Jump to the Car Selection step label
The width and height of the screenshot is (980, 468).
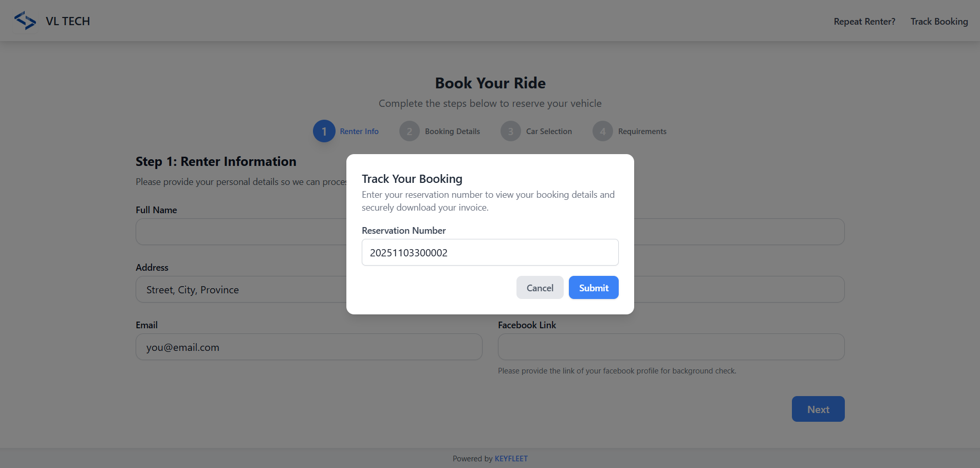pyautogui.click(x=549, y=132)
